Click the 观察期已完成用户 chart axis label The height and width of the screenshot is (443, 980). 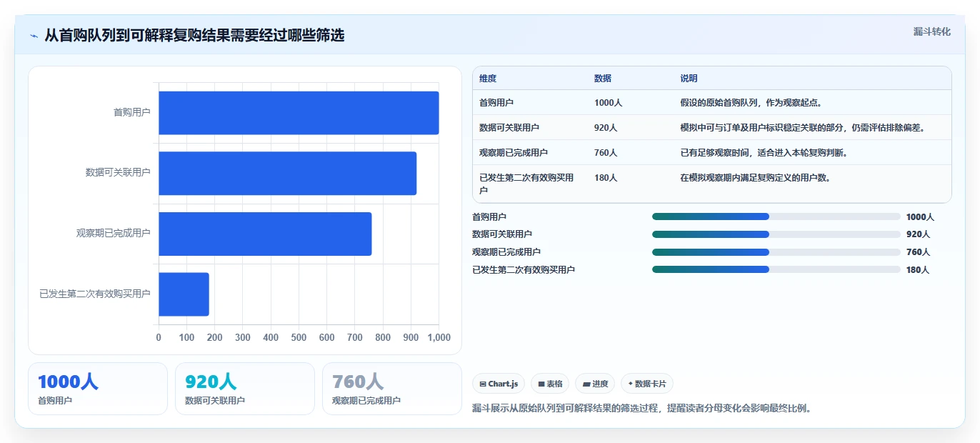click(114, 233)
